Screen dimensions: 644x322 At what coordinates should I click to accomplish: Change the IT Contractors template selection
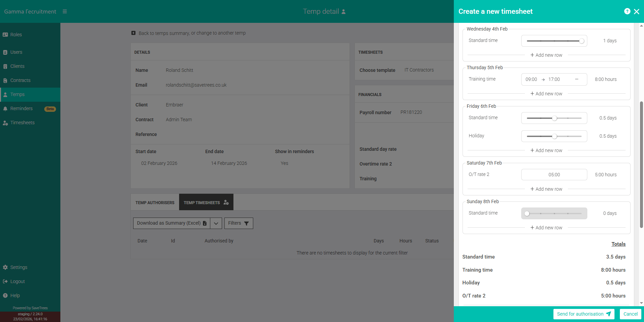click(419, 70)
